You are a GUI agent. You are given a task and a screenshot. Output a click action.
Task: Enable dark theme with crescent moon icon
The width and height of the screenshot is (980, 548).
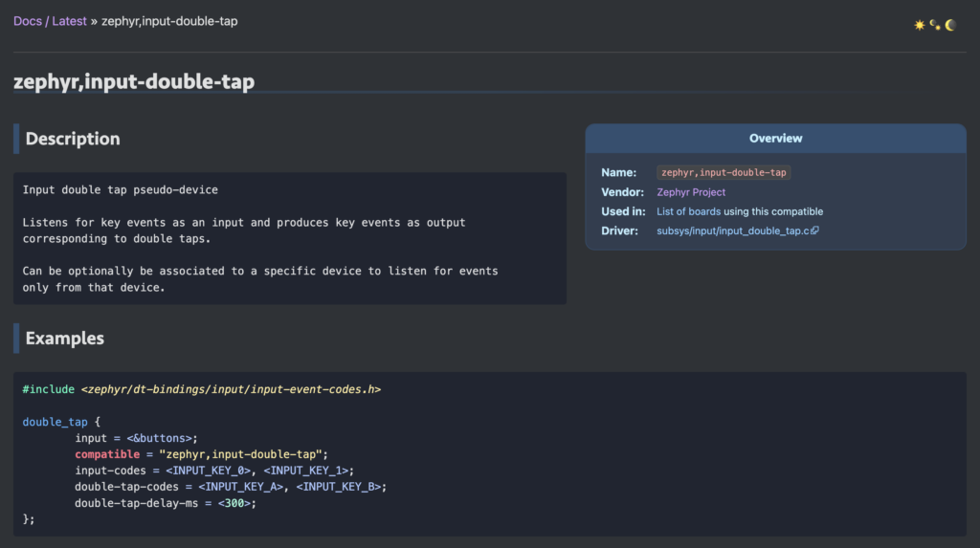(950, 25)
